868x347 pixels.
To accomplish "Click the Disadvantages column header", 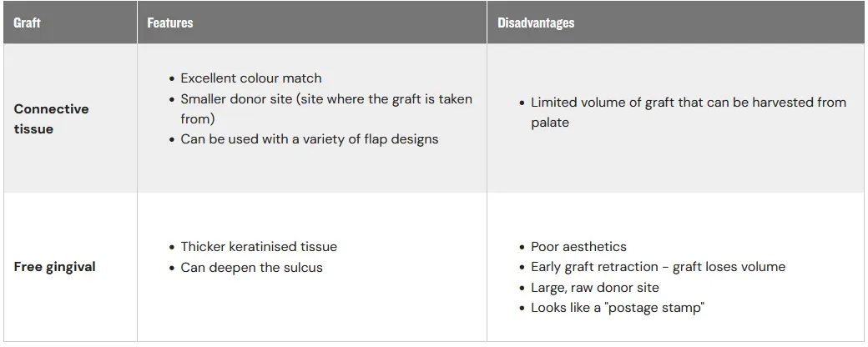I will 536,23.
